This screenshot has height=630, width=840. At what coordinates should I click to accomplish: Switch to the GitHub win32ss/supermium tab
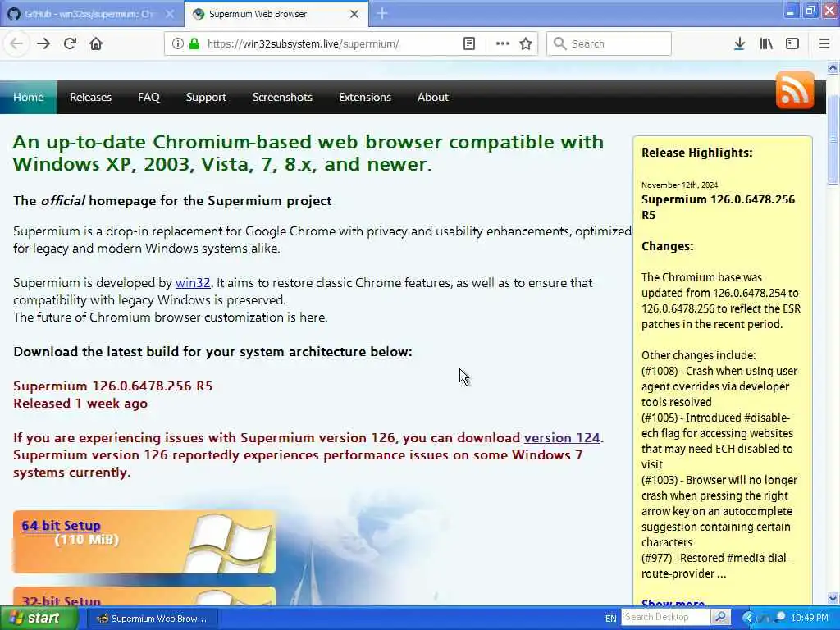(89, 14)
